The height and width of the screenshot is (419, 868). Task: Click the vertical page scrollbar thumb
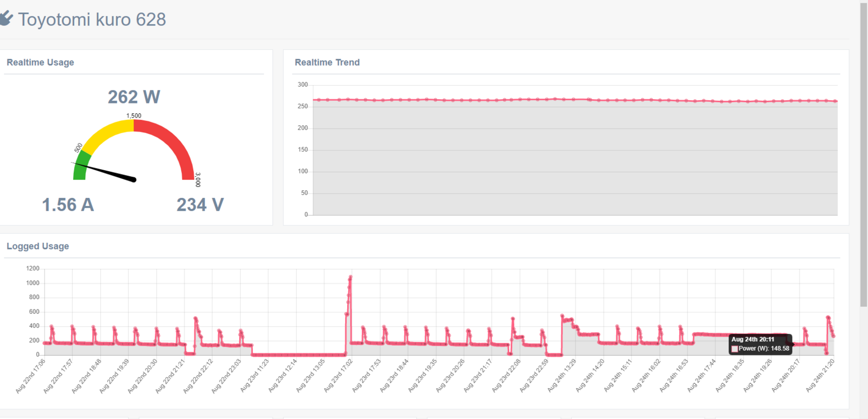(864, 154)
